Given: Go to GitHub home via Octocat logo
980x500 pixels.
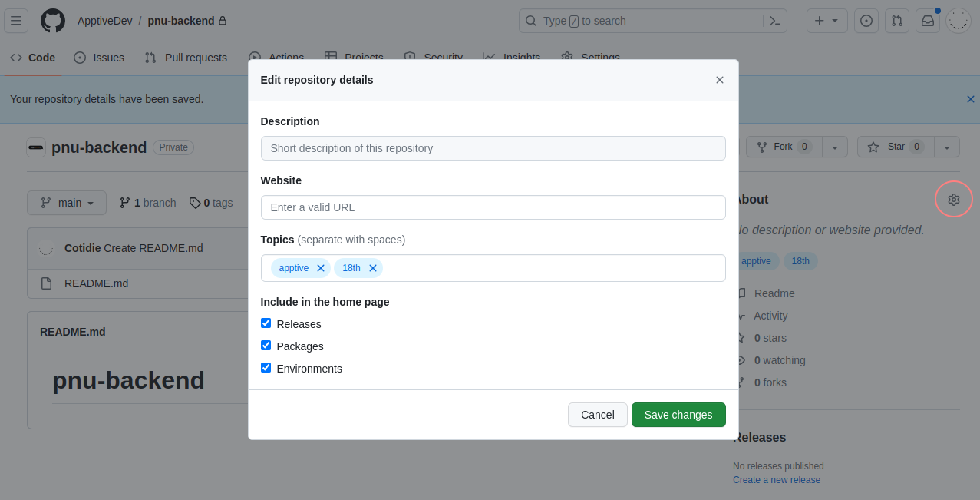Looking at the screenshot, I should click(53, 21).
